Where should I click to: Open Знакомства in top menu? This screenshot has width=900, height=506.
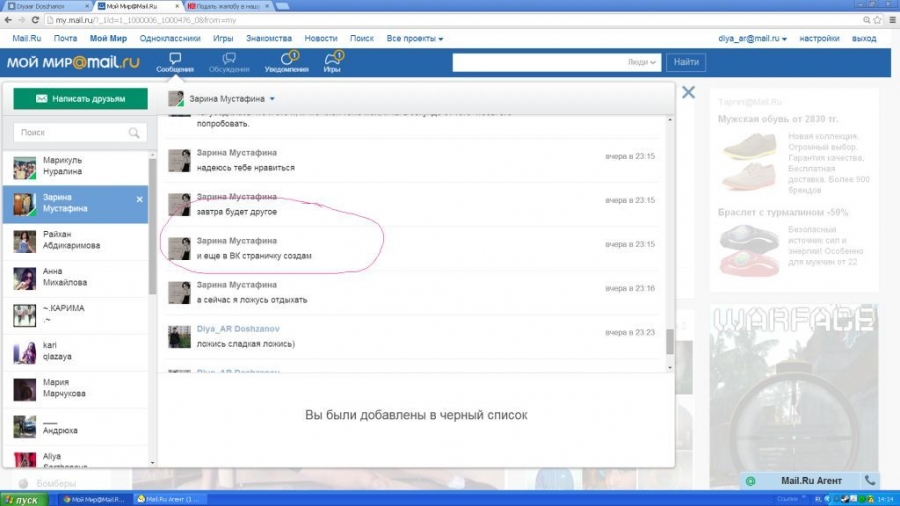(x=269, y=38)
